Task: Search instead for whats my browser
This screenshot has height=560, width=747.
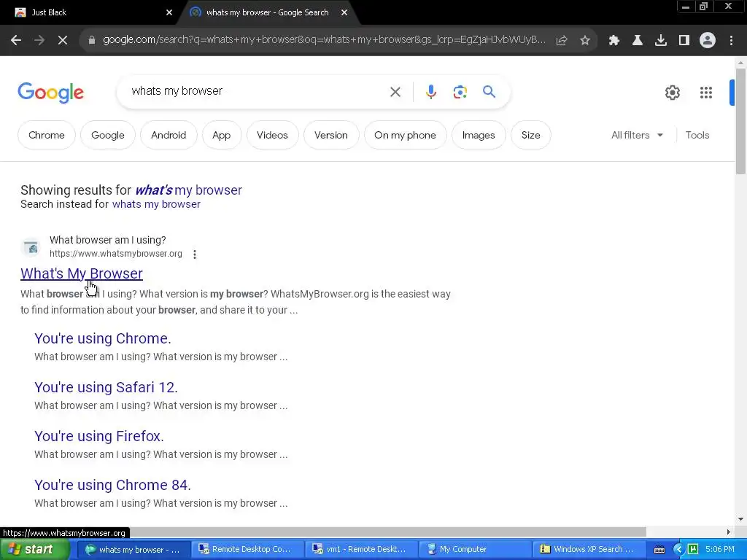Action: (x=156, y=204)
